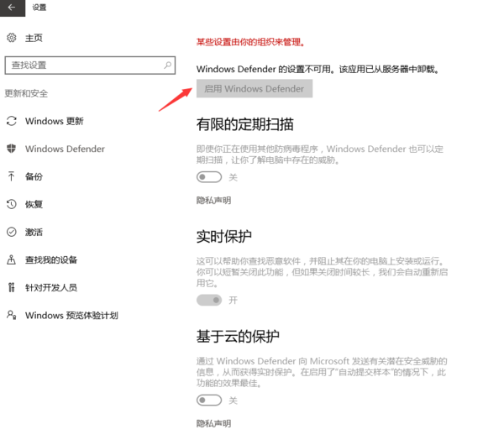The image size is (504, 440).
Task: Click the Activation checkmark circle icon
Action: point(12,232)
